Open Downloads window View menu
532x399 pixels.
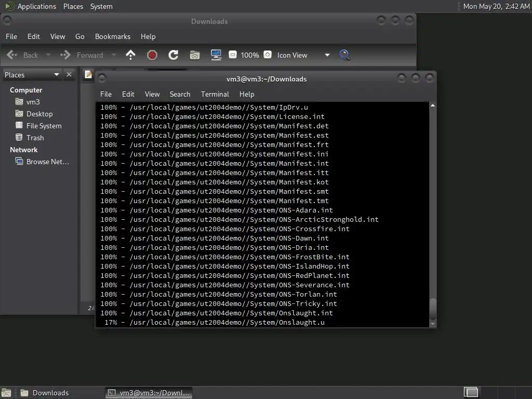click(58, 36)
